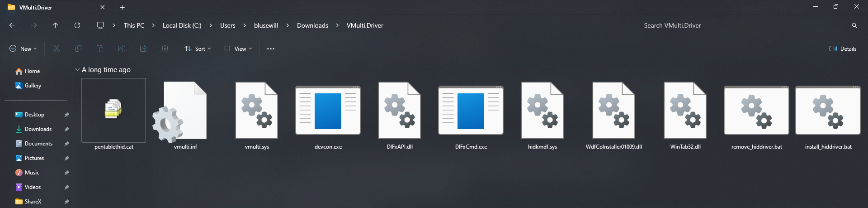Collapse the 'A long time ago' group

click(77, 70)
